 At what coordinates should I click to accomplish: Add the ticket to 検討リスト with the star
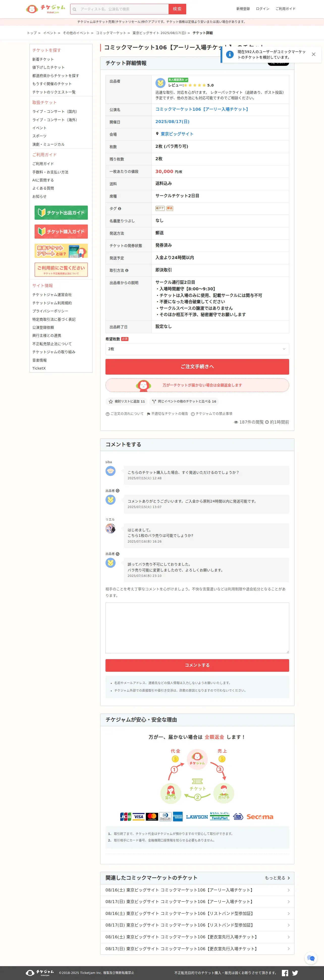pos(126,401)
